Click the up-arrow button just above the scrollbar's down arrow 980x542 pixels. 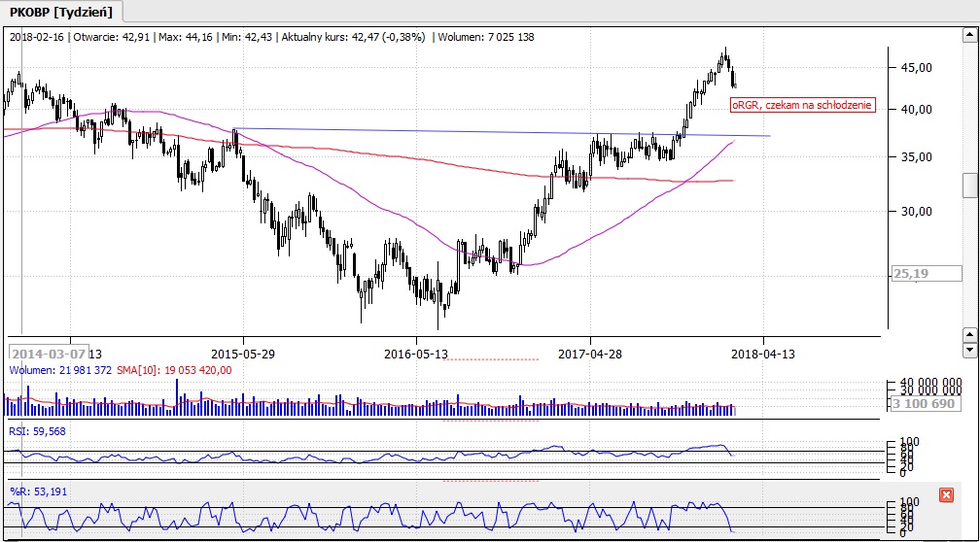click(970, 336)
